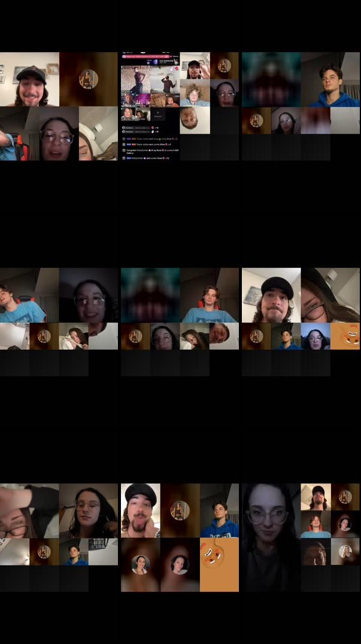Image resolution: width=361 pixels, height=644 pixels.
Task: Open small blue hoodie man, bottom-left call
Action: click(74, 552)
